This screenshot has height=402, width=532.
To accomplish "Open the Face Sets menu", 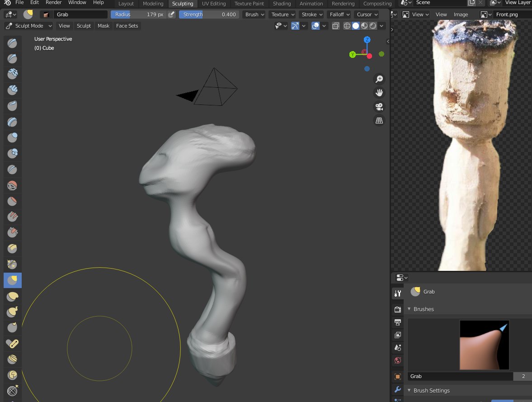I will [x=127, y=26].
